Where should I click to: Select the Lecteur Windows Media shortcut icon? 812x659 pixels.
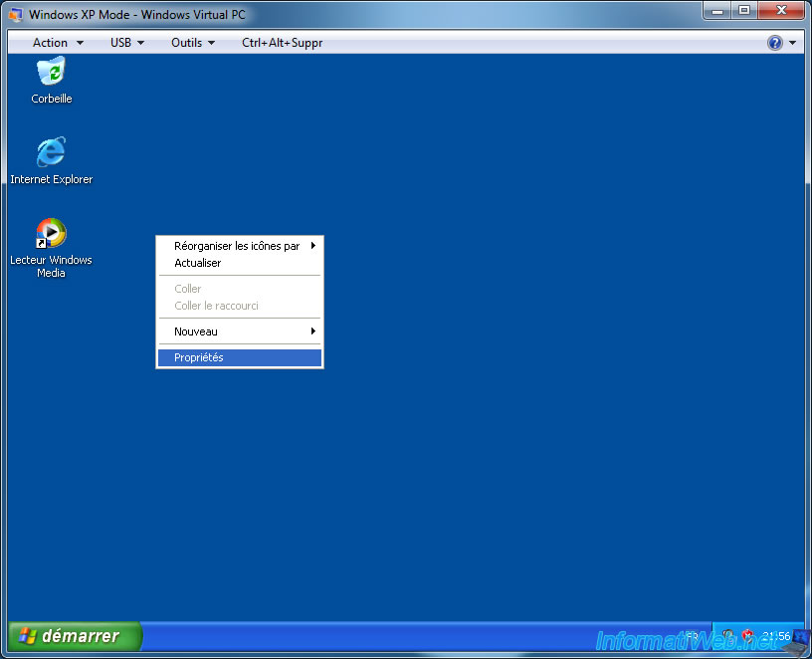(51, 233)
